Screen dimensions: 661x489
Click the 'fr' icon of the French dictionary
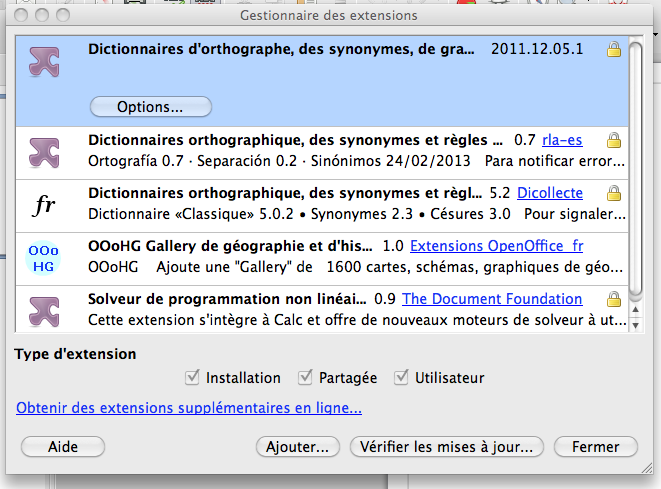click(x=44, y=205)
